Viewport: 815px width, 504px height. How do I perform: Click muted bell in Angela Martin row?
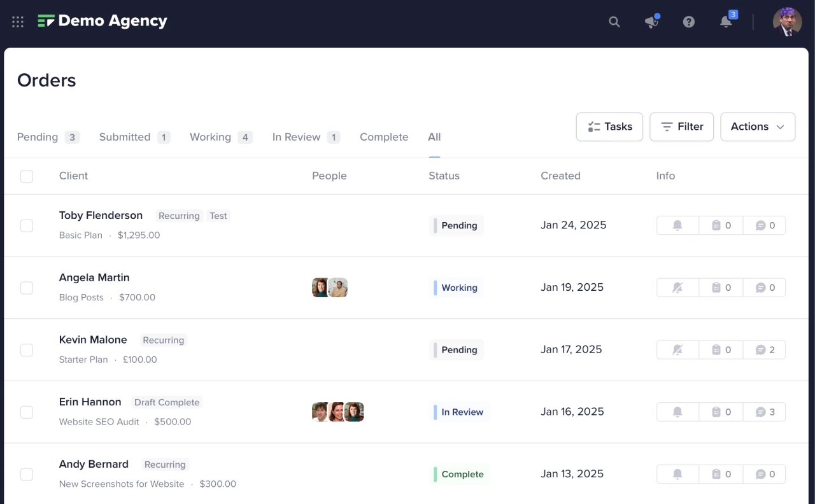point(677,288)
